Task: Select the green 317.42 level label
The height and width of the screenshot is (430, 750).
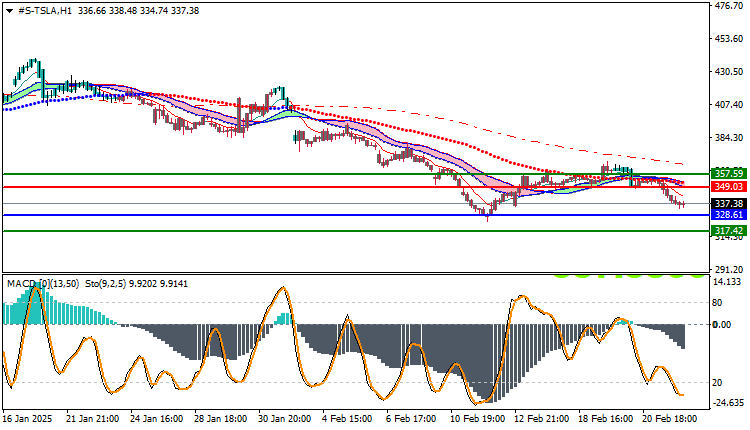Action: [x=729, y=231]
